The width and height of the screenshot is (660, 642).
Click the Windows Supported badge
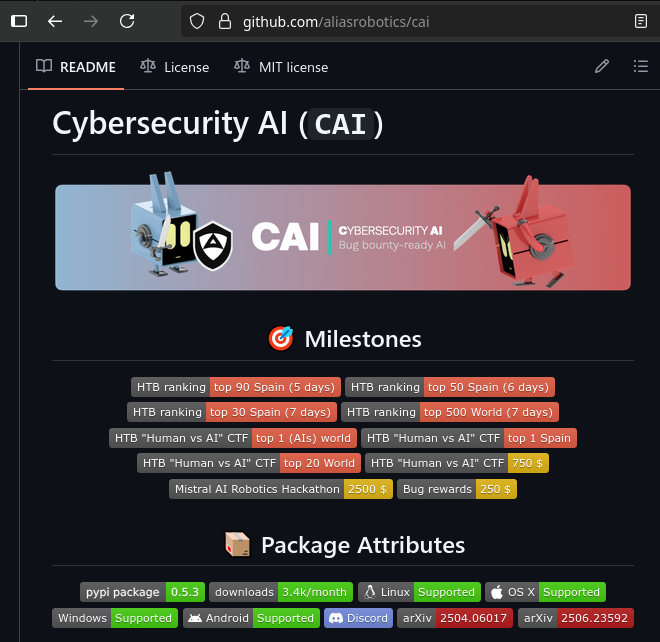pos(115,618)
